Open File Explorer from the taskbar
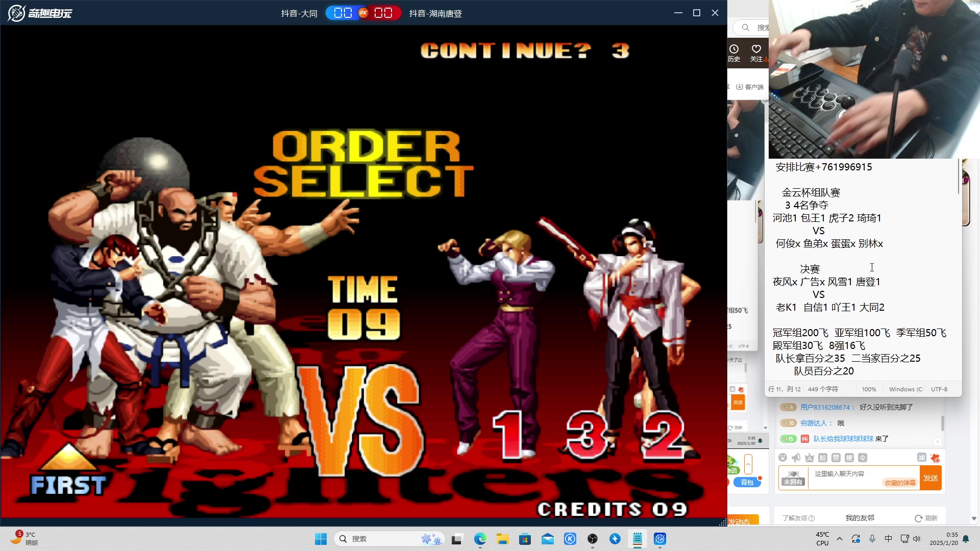This screenshot has width=980, height=551. [x=503, y=539]
